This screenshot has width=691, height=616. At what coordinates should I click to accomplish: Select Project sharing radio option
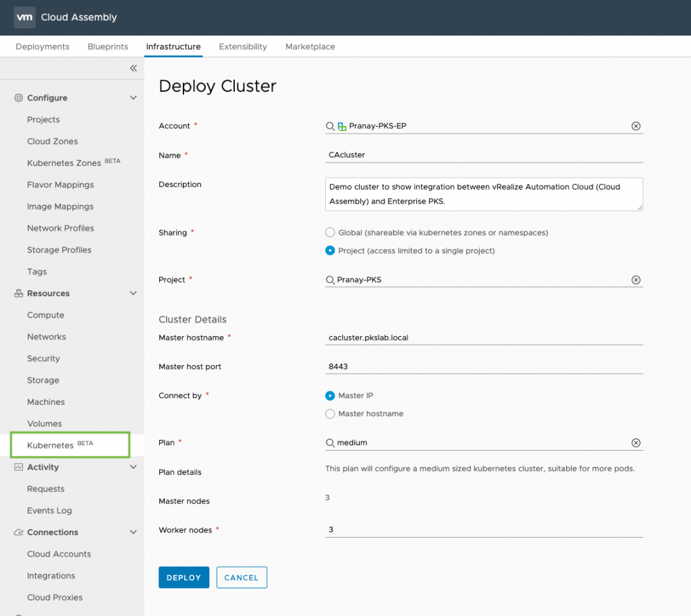tap(330, 251)
